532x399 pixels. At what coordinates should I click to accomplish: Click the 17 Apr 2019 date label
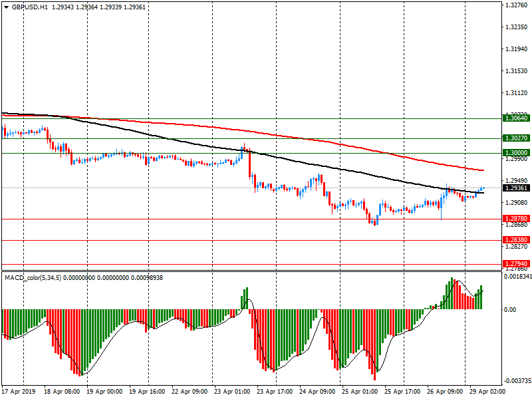click(20, 392)
